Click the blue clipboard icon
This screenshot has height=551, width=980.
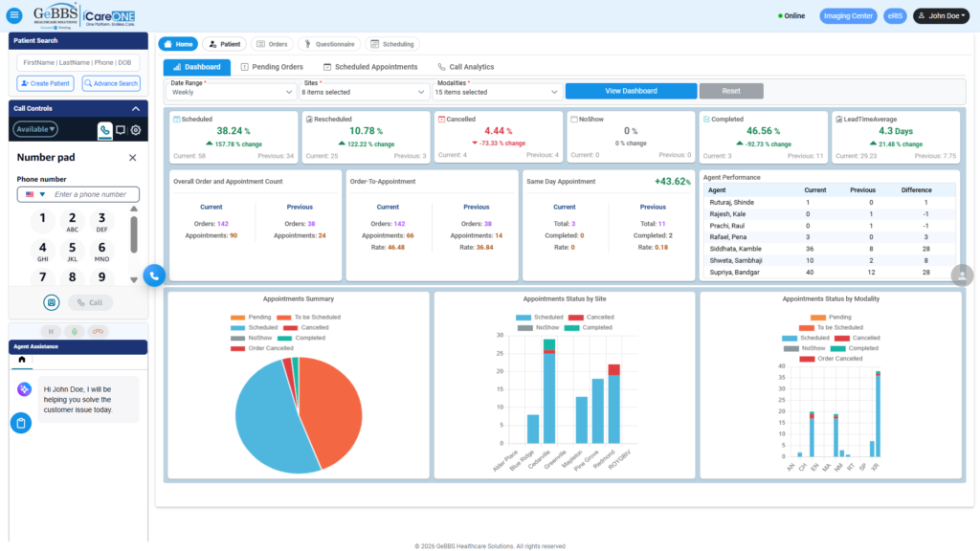21,423
